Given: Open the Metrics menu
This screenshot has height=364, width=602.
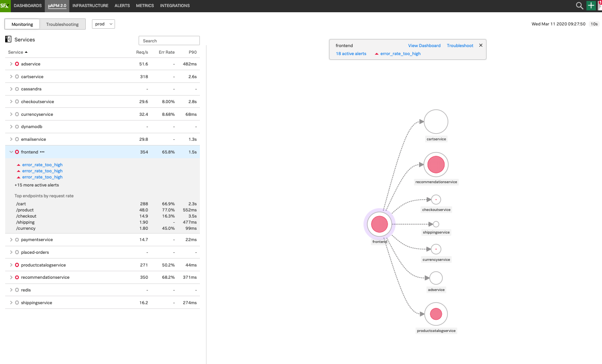Looking at the screenshot, I should [x=145, y=6].
